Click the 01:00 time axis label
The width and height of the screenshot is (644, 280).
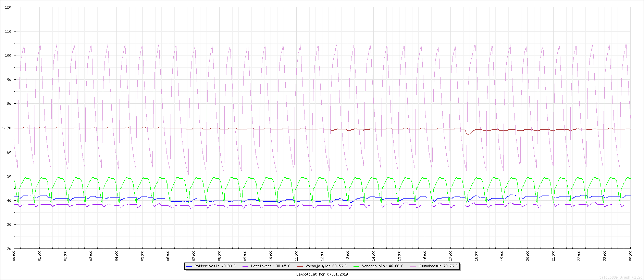coord(39,256)
